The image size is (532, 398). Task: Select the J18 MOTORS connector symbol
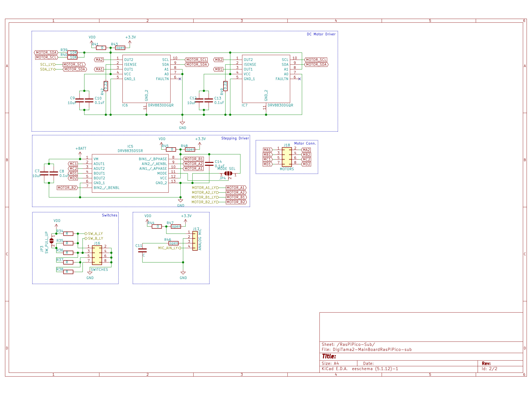click(287, 157)
